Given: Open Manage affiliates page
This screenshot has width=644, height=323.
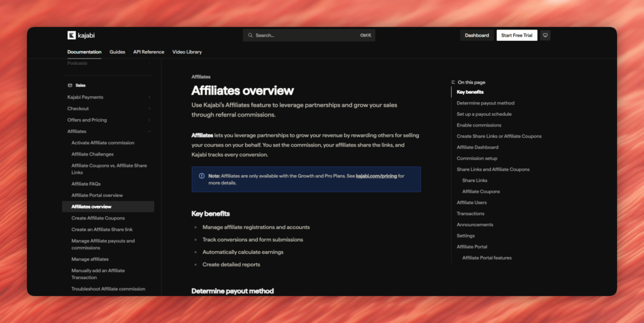Looking at the screenshot, I should point(90,259).
